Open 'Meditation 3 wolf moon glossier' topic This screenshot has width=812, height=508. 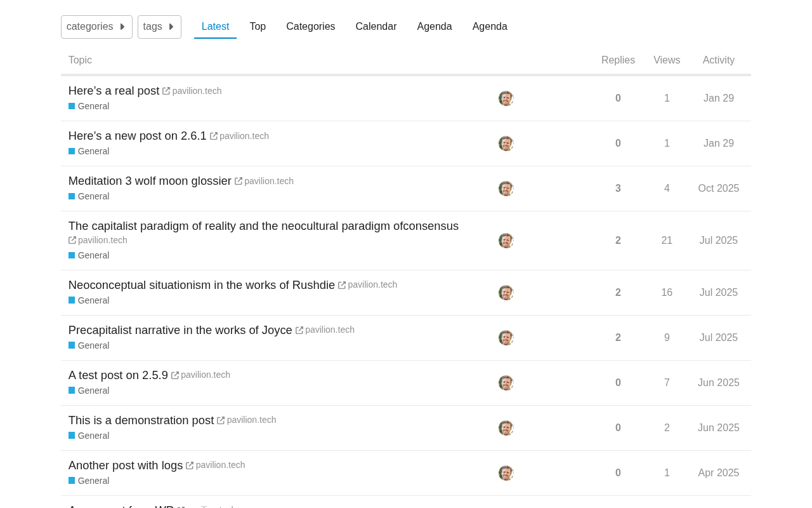pyautogui.click(x=150, y=181)
